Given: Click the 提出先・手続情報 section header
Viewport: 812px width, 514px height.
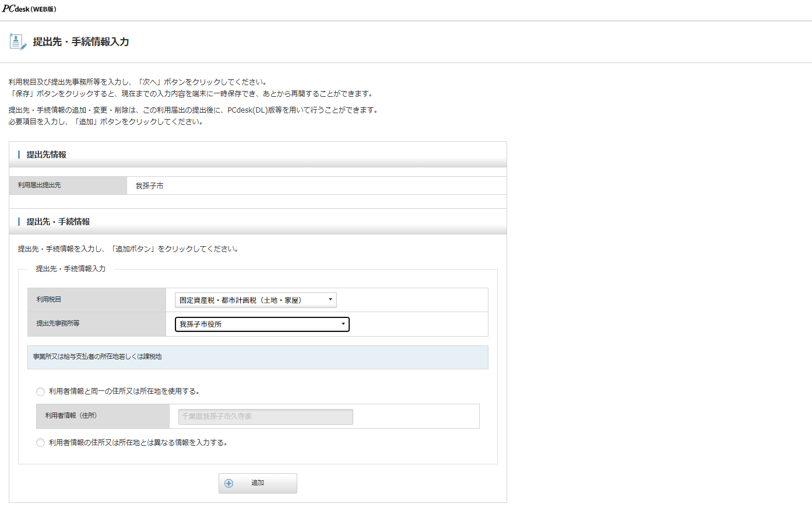Looking at the screenshot, I should pyautogui.click(x=258, y=222).
